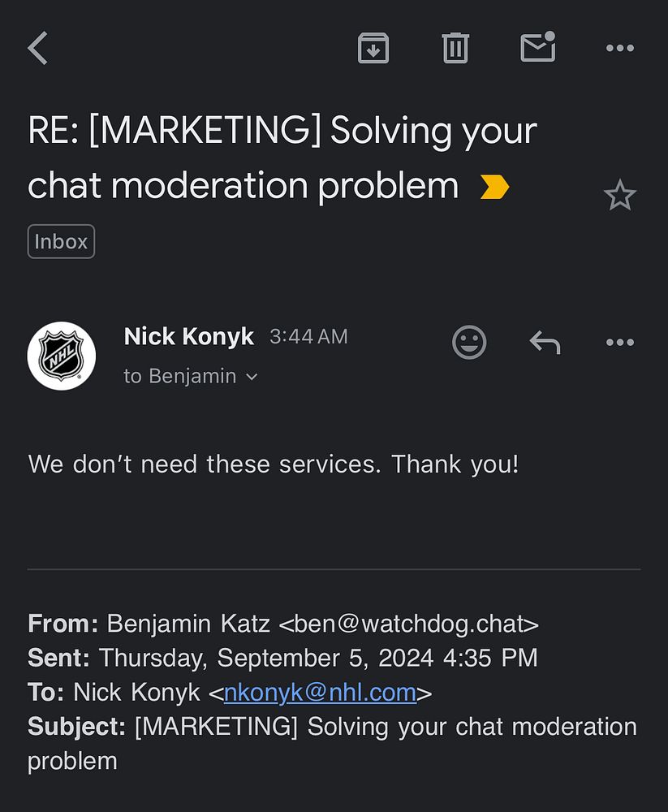This screenshot has width=668, height=812.
Task: Open message options beside reply arrow
Action: [620, 343]
